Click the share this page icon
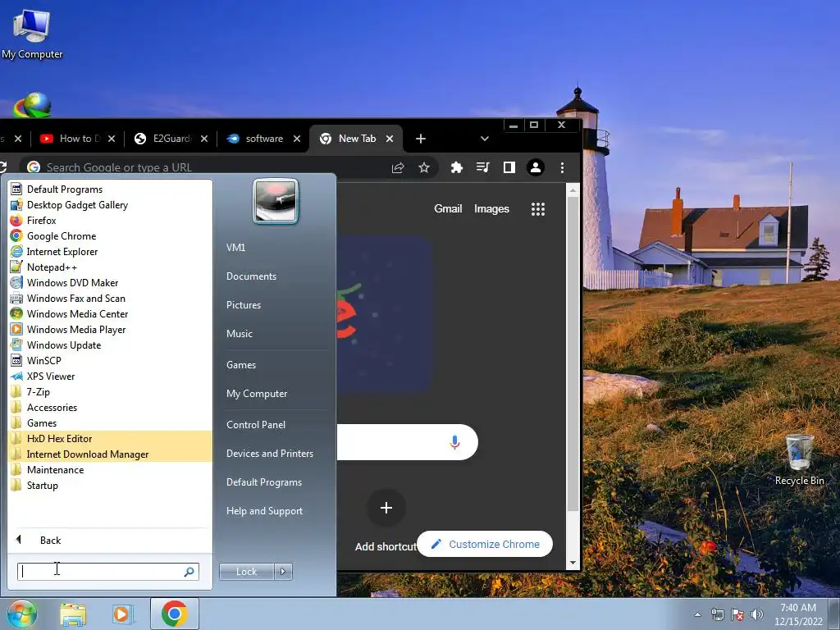The height and width of the screenshot is (630, 840). (398, 167)
